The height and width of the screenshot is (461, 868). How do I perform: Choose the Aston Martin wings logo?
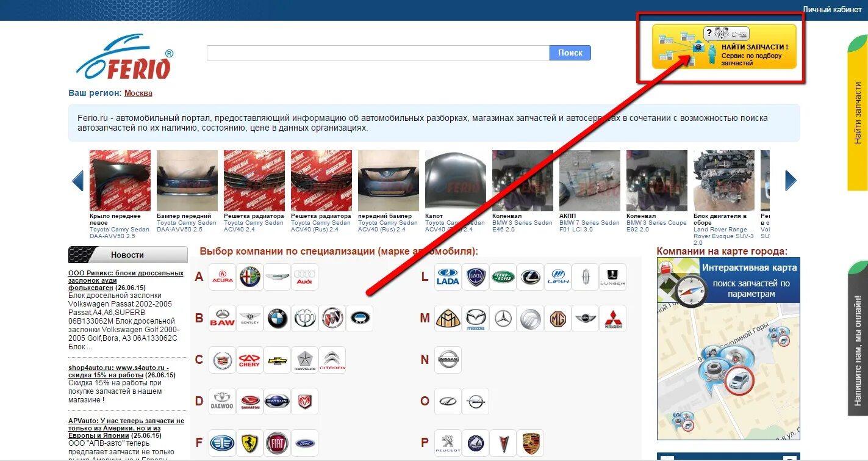click(x=277, y=277)
